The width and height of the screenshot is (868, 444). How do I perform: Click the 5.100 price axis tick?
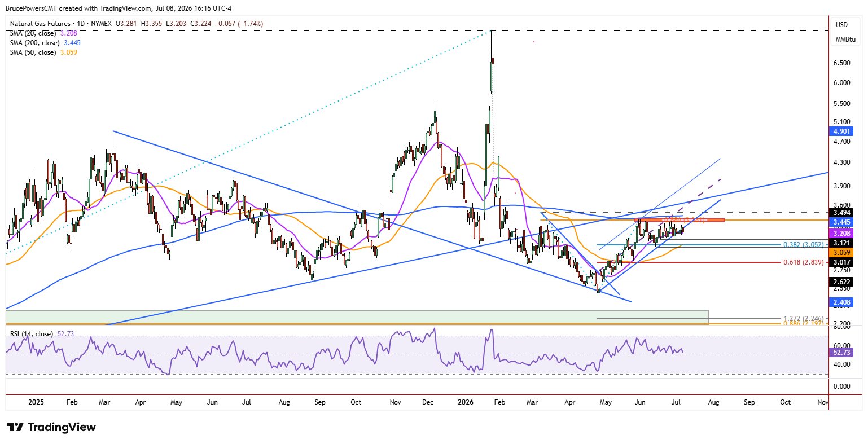click(x=842, y=122)
